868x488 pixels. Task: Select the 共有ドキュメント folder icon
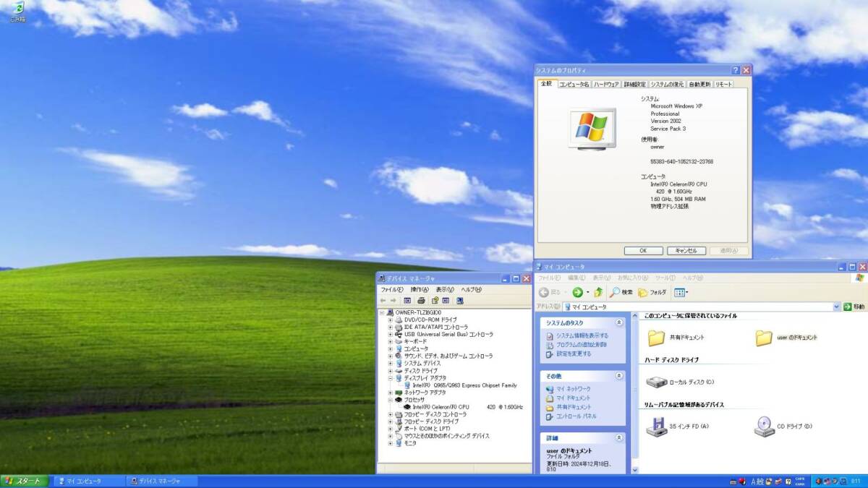(656, 338)
